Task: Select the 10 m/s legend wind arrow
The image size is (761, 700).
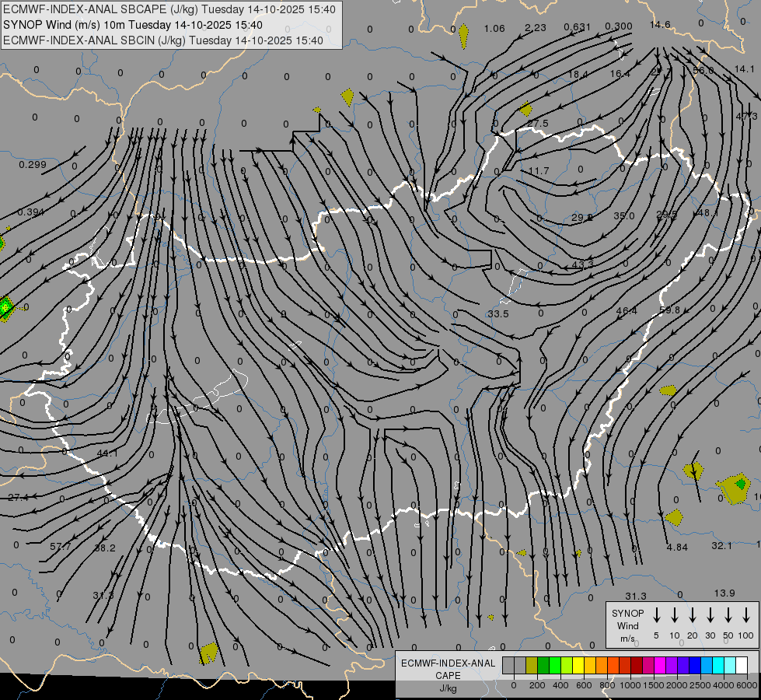Action: point(674,615)
